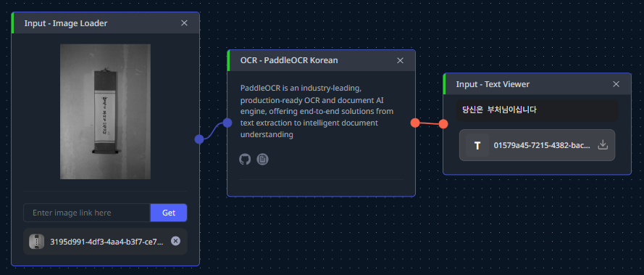
Task: Click the T text file icon
Action: click(x=477, y=145)
